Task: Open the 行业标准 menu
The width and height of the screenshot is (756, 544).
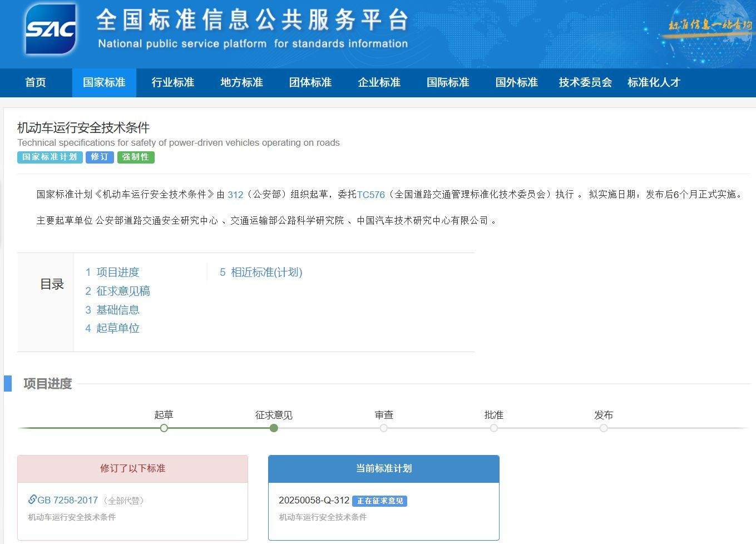Action: (x=172, y=82)
